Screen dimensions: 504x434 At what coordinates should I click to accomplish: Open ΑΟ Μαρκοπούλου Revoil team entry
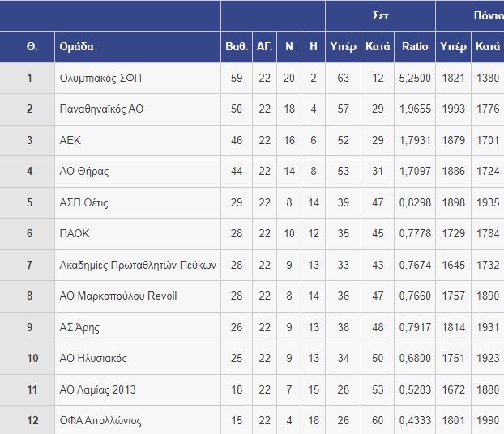(118, 296)
